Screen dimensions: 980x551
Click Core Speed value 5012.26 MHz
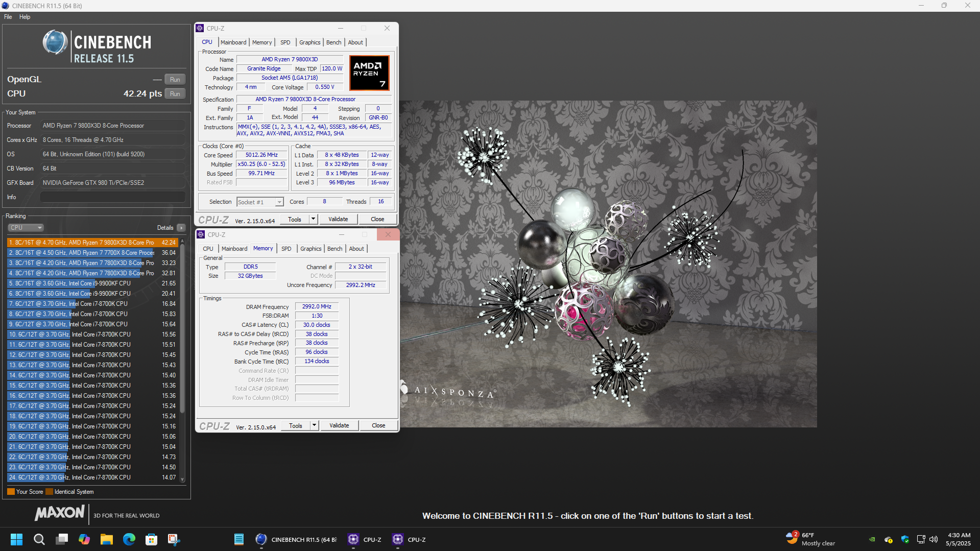[261, 155]
